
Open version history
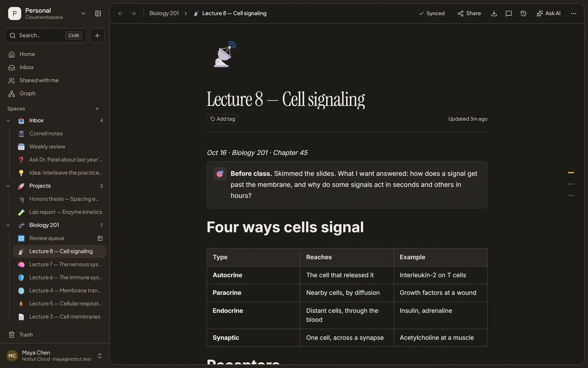(523, 14)
